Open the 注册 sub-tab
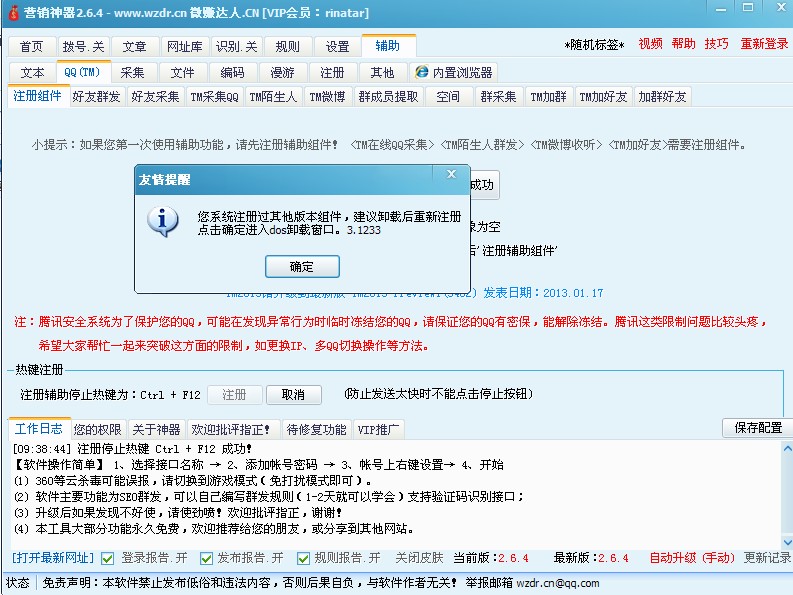This screenshot has width=793, height=595. (x=332, y=72)
